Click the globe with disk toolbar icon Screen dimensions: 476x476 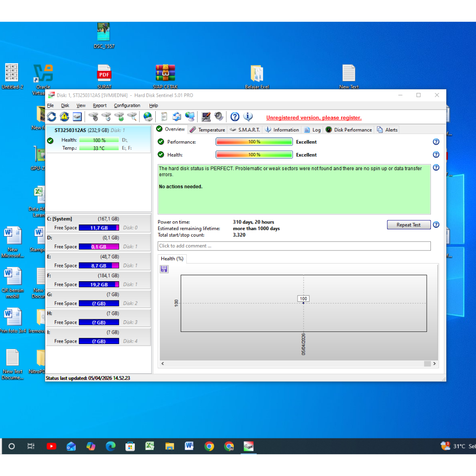pyautogui.click(x=148, y=117)
